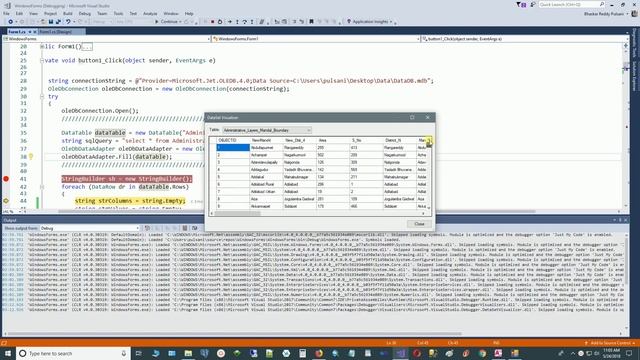Click the Windows Start button

8,353
